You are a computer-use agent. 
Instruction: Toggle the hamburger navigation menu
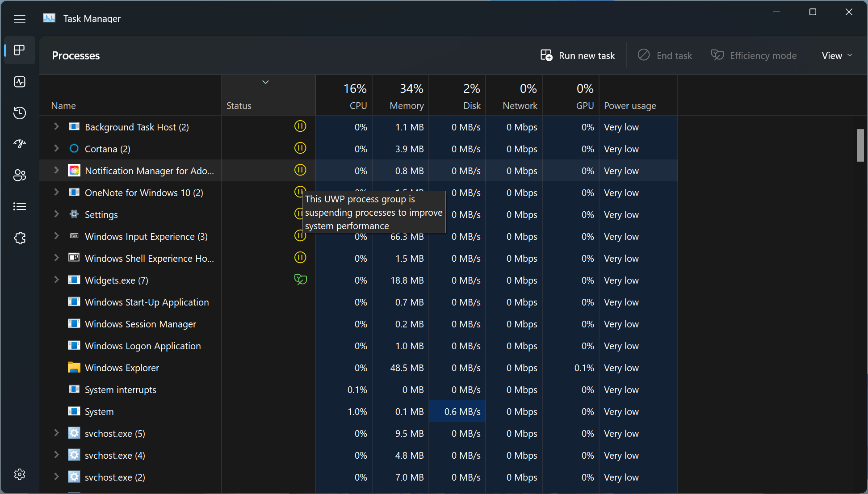click(20, 19)
